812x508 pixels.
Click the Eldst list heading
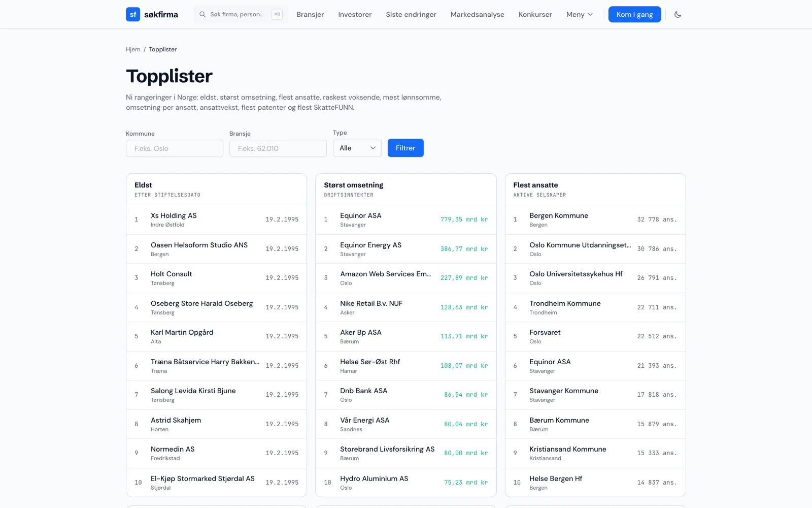click(143, 185)
